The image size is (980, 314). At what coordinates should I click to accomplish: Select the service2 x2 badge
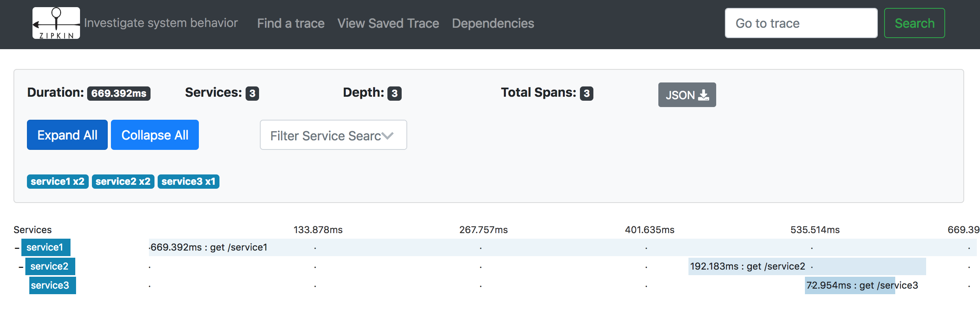123,182
